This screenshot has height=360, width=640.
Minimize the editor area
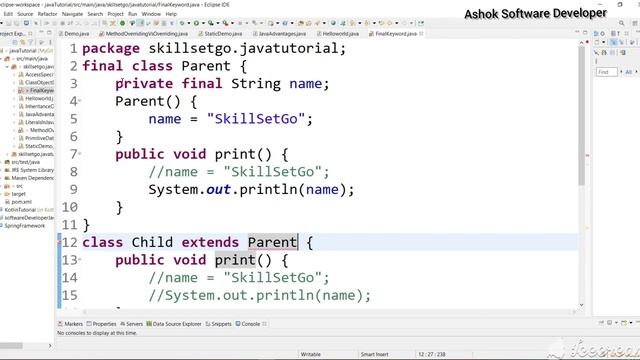click(x=577, y=32)
